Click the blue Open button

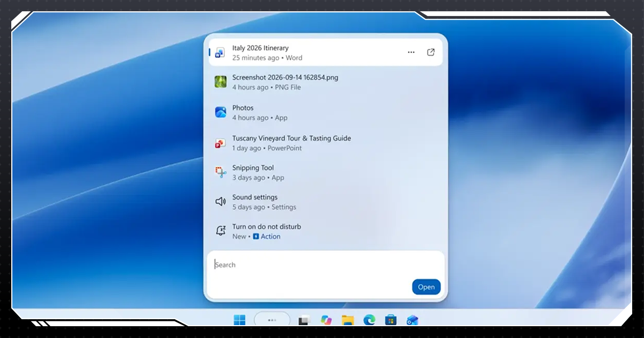pyautogui.click(x=426, y=287)
